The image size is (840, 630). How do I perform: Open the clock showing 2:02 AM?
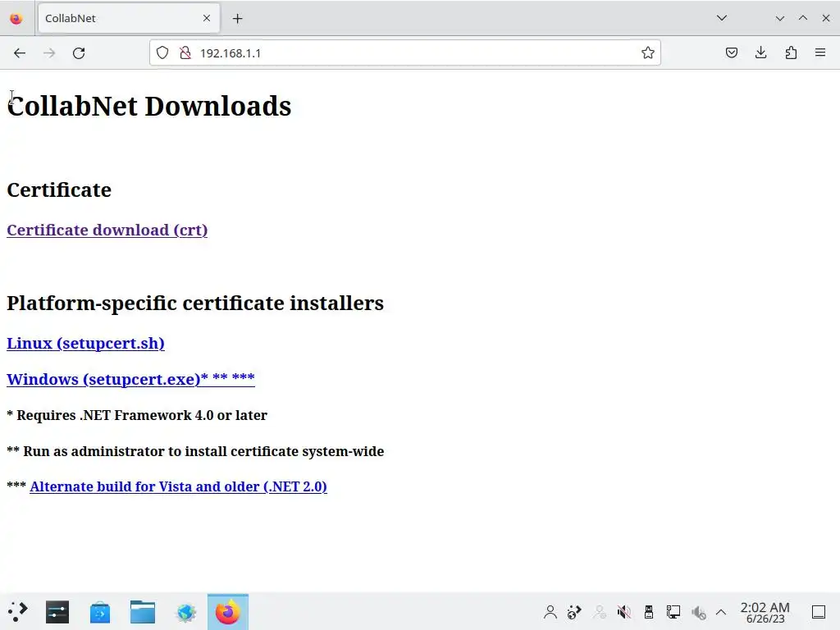[x=765, y=612]
